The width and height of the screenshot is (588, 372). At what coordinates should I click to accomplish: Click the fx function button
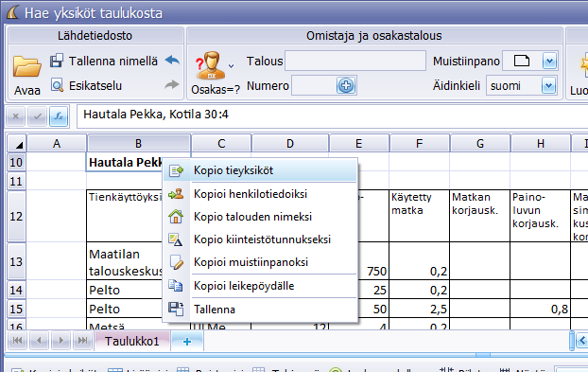tap(59, 116)
